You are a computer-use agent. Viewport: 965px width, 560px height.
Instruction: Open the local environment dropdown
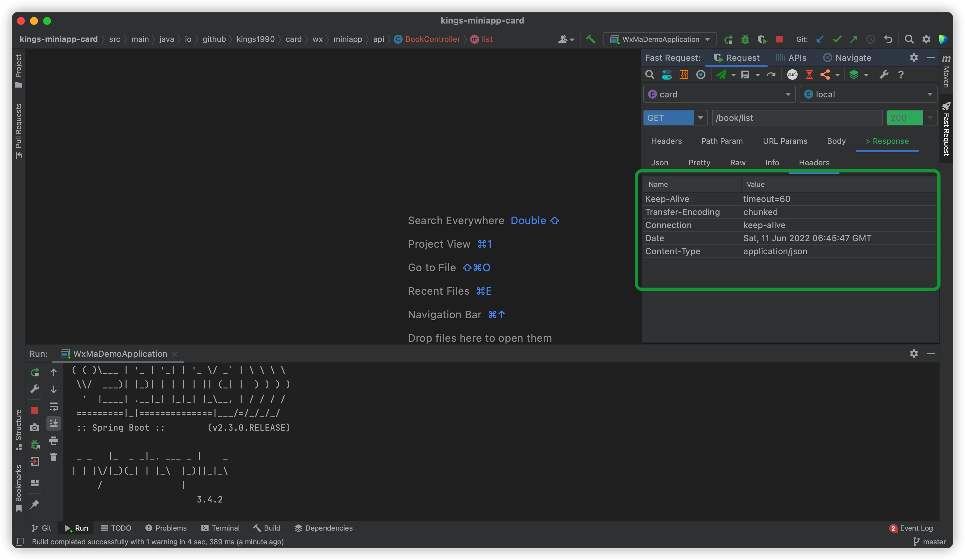[x=868, y=94]
